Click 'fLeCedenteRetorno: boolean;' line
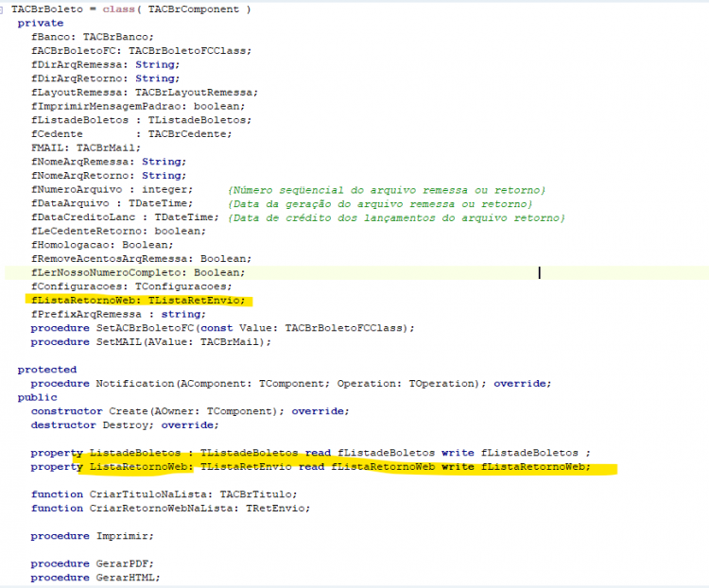The height and width of the screenshot is (588, 709). 118,231
